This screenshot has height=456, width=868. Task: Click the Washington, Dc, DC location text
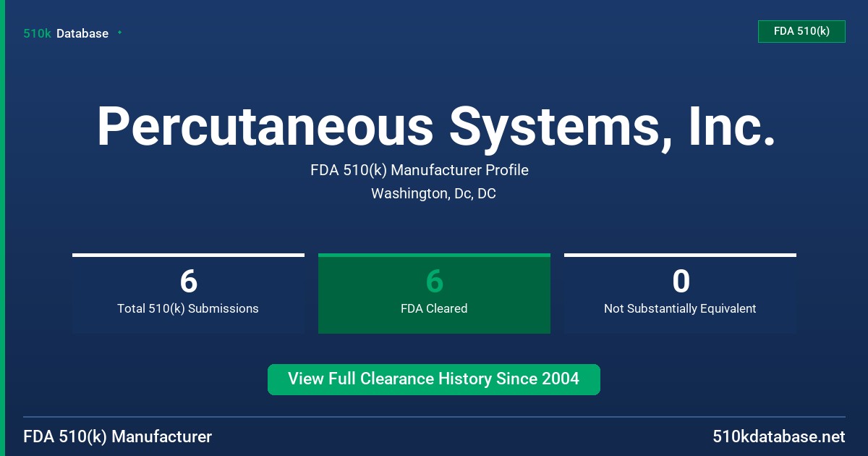[433, 193]
